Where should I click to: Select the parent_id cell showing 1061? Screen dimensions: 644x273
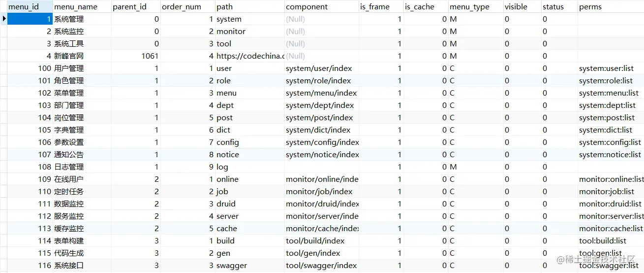(x=150, y=56)
